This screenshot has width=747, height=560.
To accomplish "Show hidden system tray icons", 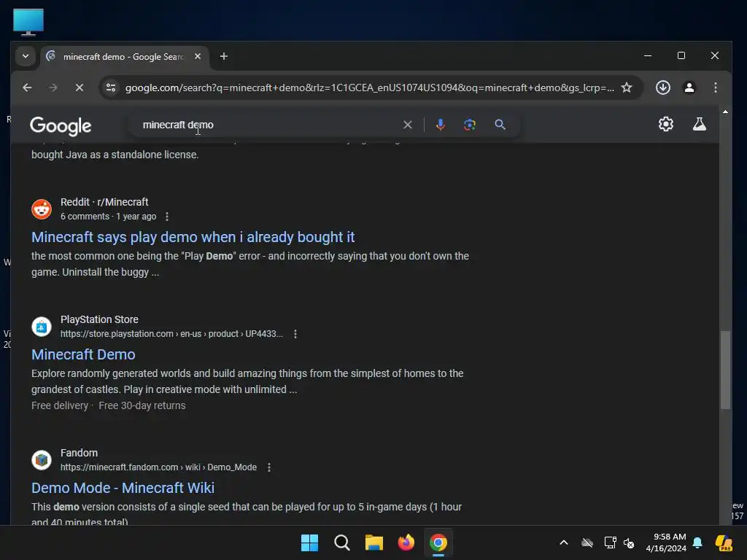I will coord(564,542).
